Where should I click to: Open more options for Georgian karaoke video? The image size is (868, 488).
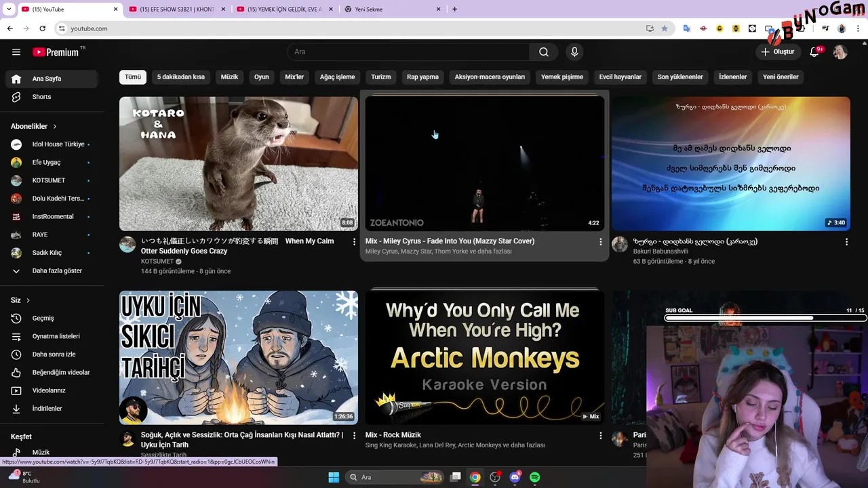tap(846, 241)
